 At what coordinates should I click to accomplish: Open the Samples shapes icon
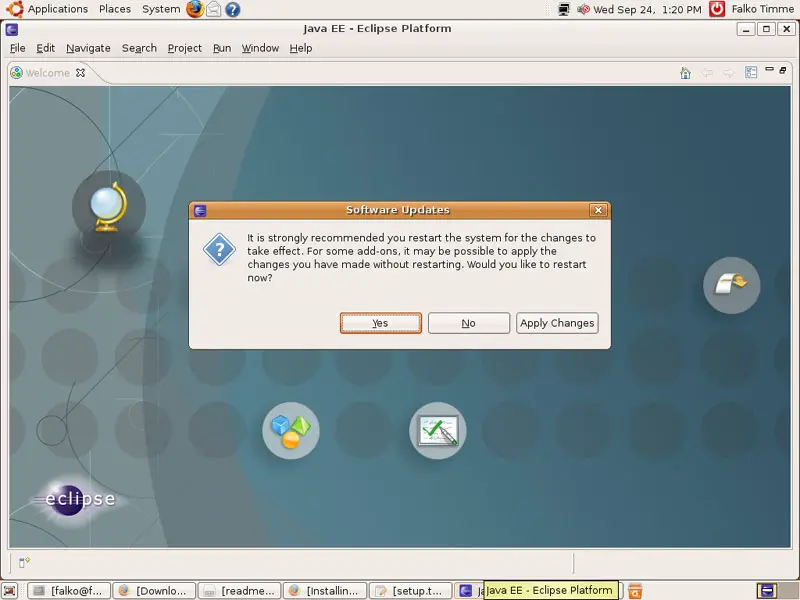pos(291,430)
